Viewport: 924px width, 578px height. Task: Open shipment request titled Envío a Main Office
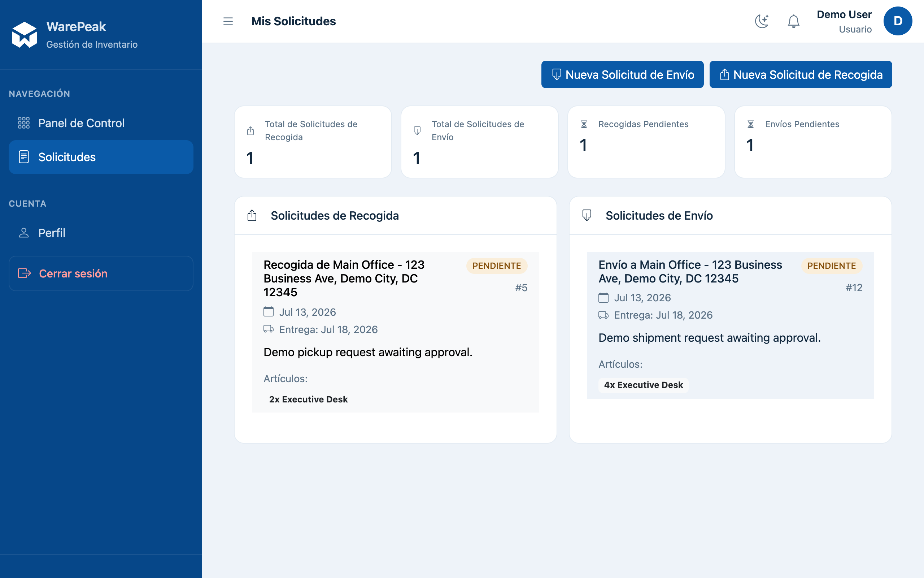coord(690,272)
